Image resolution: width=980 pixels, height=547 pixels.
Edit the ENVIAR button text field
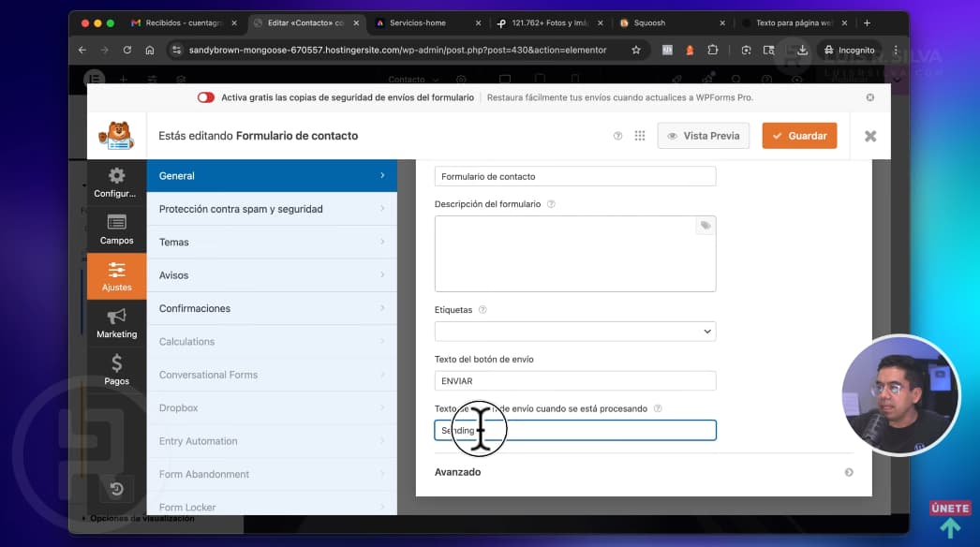coord(575,380)
